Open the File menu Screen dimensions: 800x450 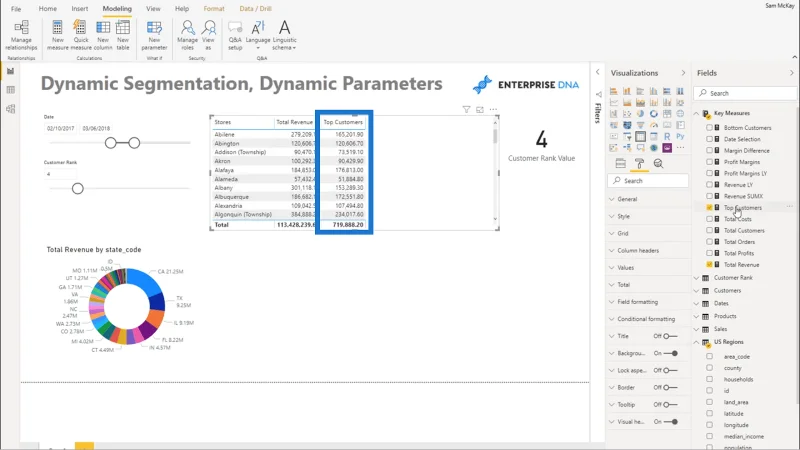(16, 9)
